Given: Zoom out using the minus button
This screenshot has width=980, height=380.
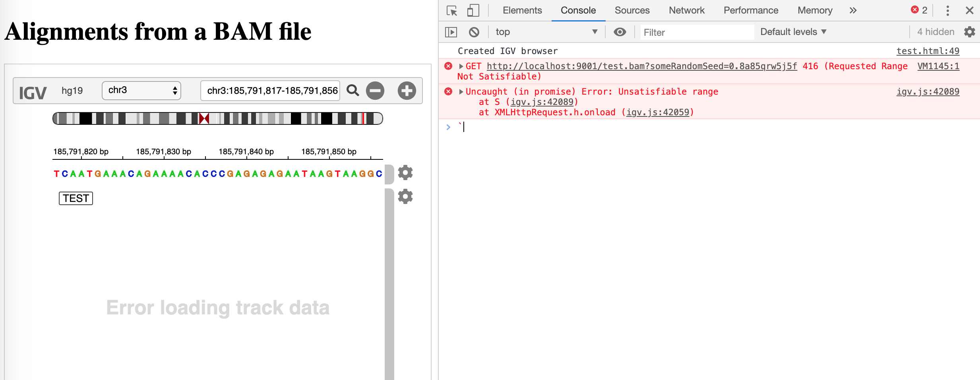Looking at the screenshot, I should [x=375, y=91].
